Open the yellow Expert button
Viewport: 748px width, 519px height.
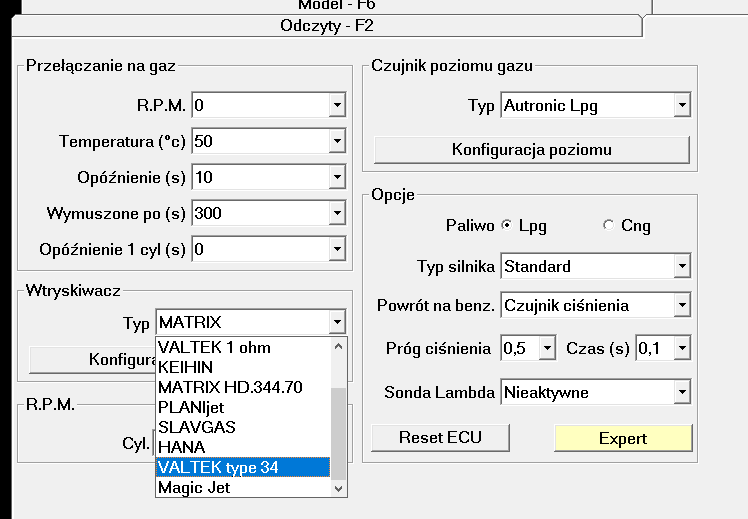click(623, 438)
